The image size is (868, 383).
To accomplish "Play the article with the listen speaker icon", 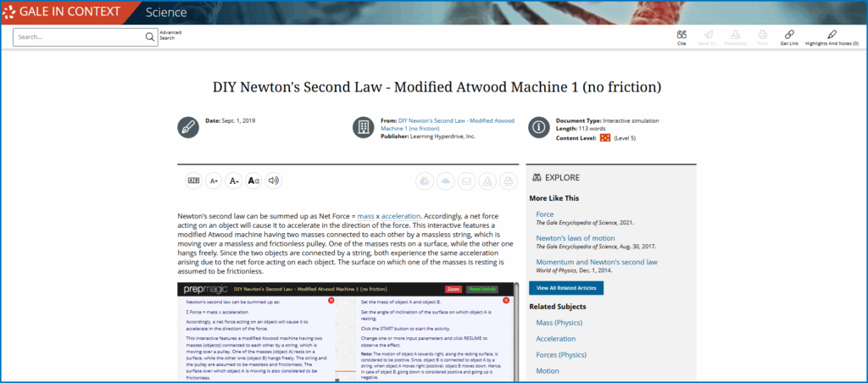I will click(273, 180).
